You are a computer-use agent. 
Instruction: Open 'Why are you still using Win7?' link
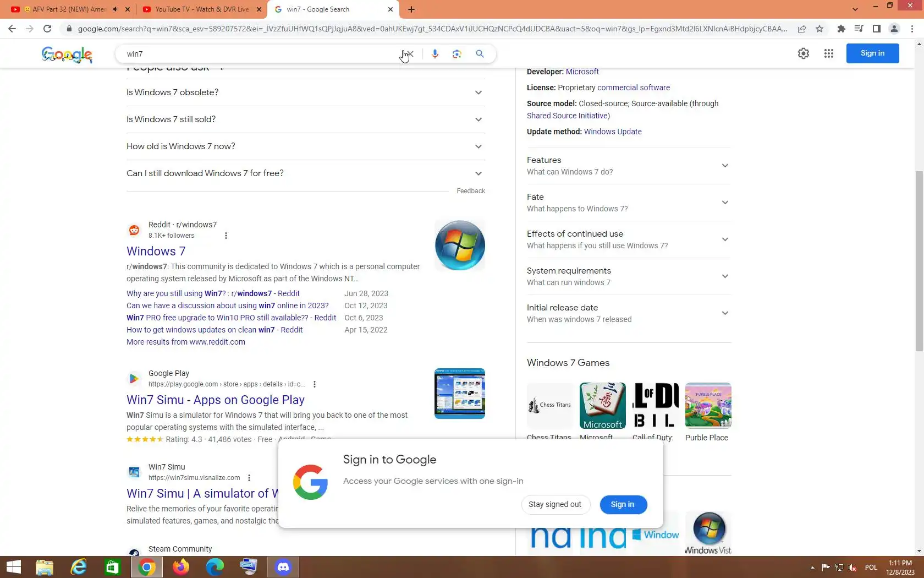(x=213, y=293)
